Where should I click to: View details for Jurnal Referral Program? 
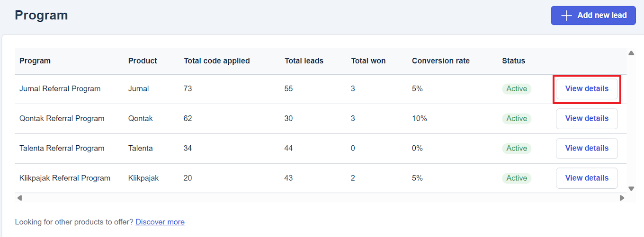coord(587,89)
